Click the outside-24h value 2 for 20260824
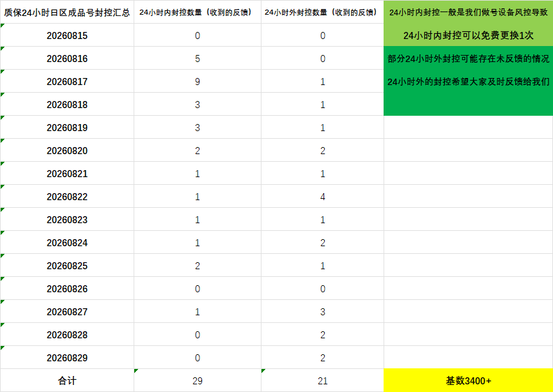 [x=322, y=242]
